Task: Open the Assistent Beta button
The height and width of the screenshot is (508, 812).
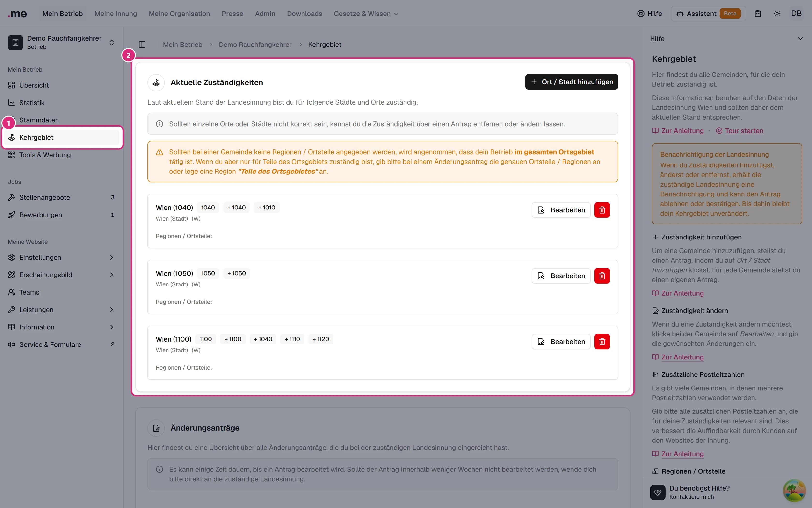Action: point(708,14)
